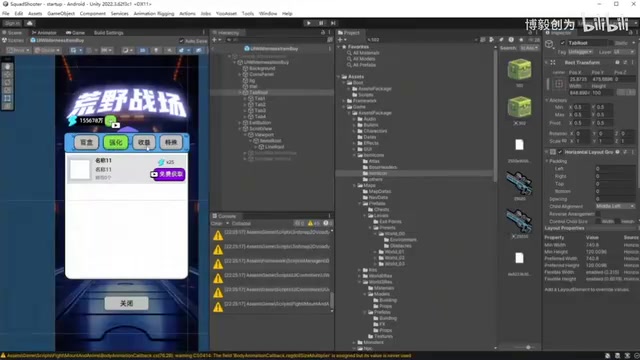This screenshot has height=360, width=640.
Task: Toggle scene gizmos button
Action: click(x=198, y=50)
